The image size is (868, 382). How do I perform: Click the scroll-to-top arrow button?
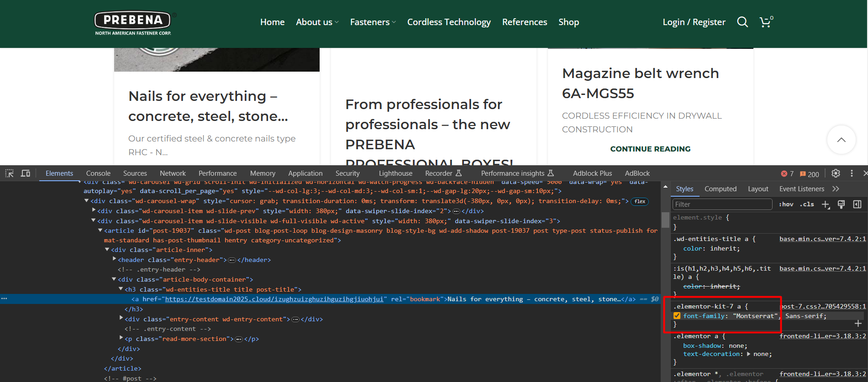click(841, 140)
